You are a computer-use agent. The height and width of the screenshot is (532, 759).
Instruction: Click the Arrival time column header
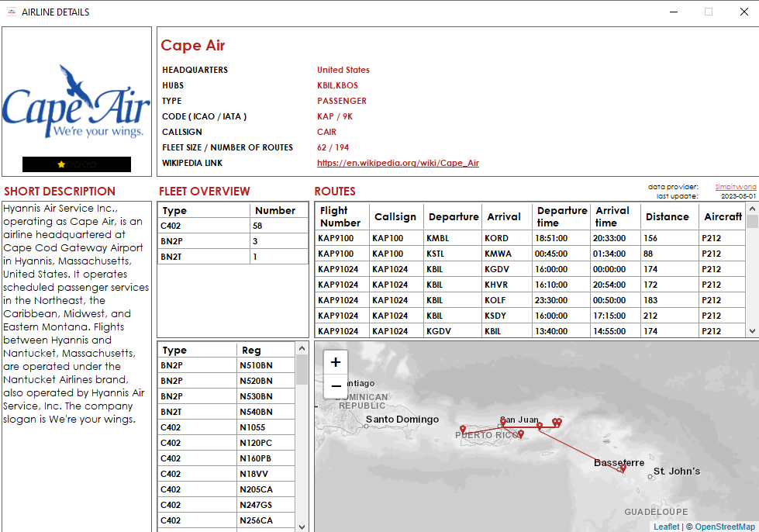click(616, 216)
